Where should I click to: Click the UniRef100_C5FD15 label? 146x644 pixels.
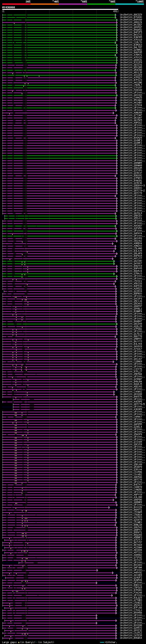click(131, 588)
